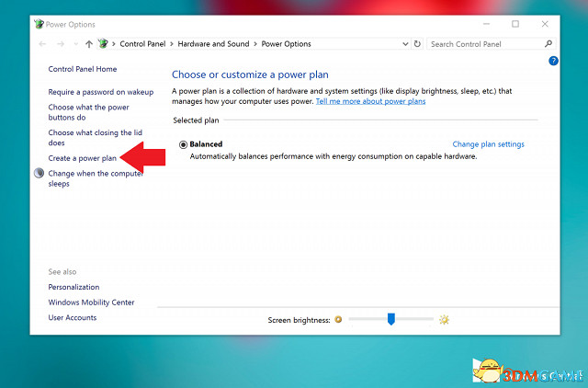Go up one level with up arrow
588x388 pixels.
tap(88, 44)
